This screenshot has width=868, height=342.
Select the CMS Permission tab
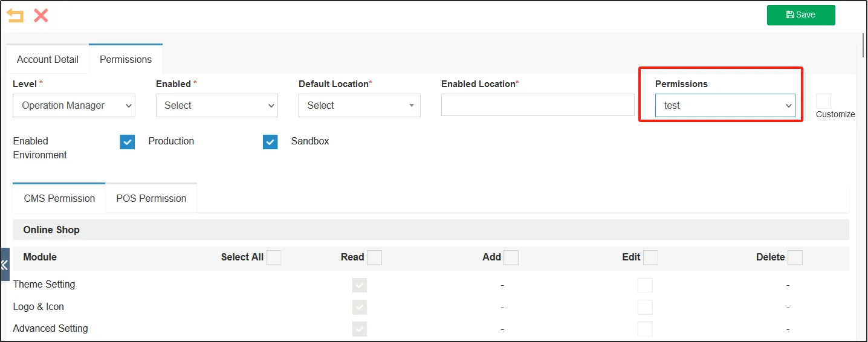pyautogui.click(x=59, y=198)
